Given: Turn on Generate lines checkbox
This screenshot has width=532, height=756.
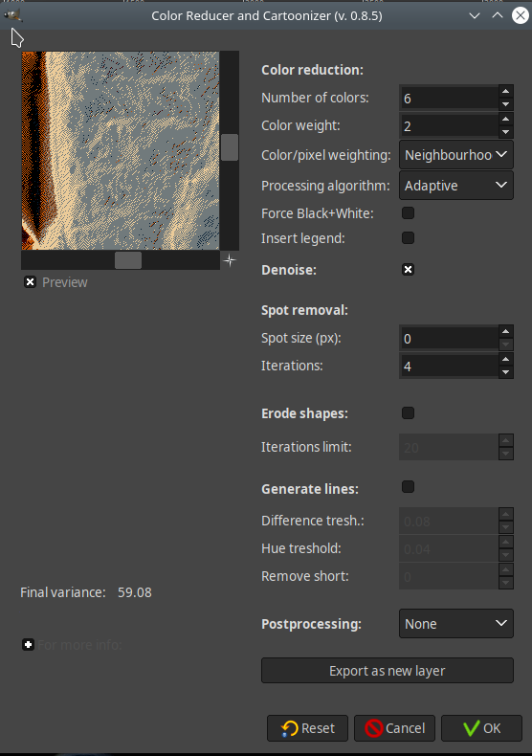Looking at the screenshot, I should [409, 487].
